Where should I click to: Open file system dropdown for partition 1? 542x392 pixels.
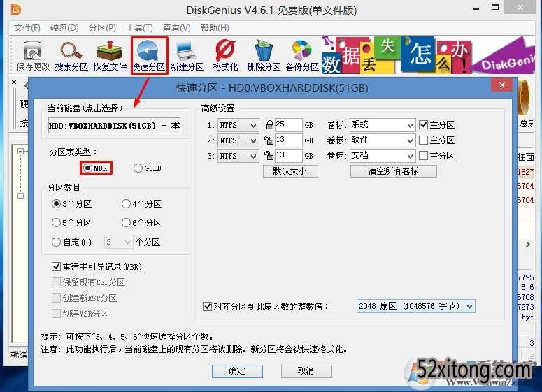238,125
